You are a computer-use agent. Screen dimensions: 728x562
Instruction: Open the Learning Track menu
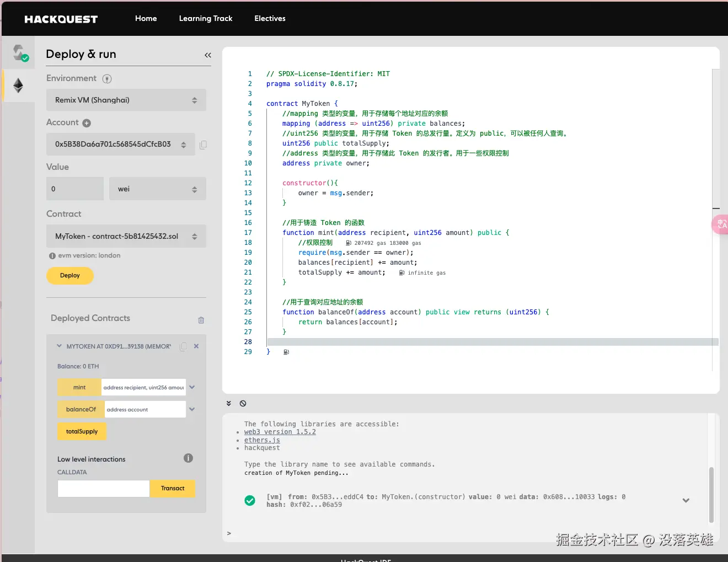(206, 18)
